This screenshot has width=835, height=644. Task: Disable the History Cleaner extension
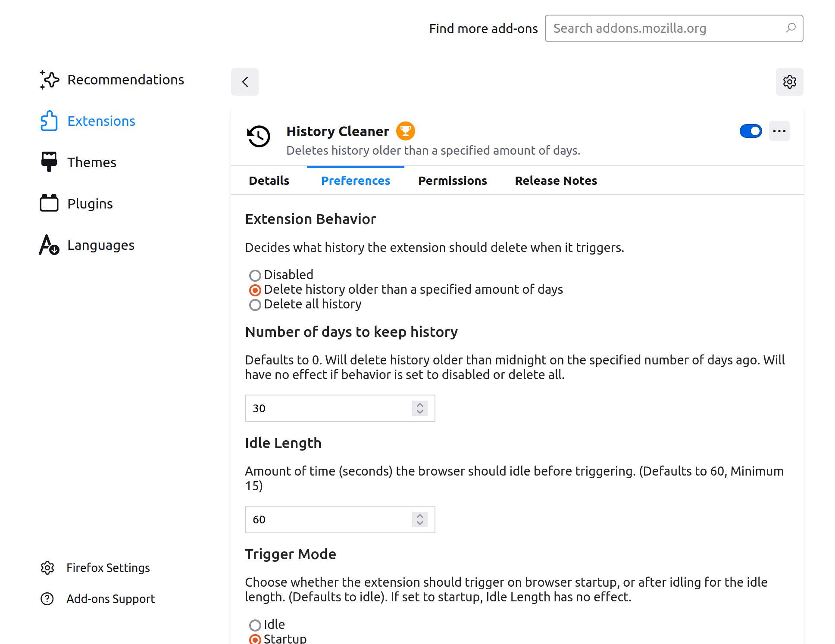coord(750,131)
